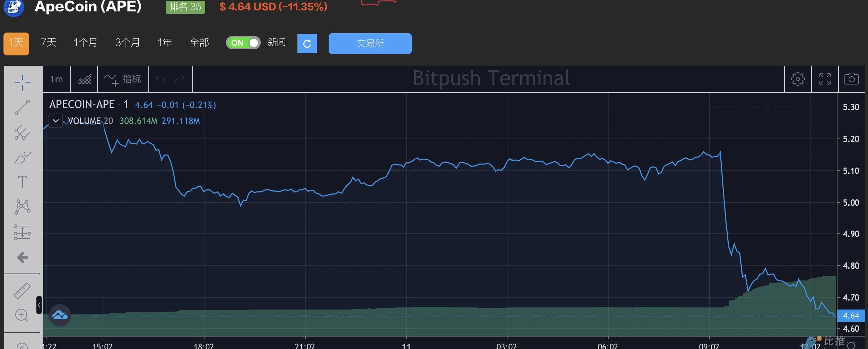Select the trend line drawing tool
Image resolution: width=868 pixels, height=349 pixels.
pyautogui.click(x=23, y=107)
